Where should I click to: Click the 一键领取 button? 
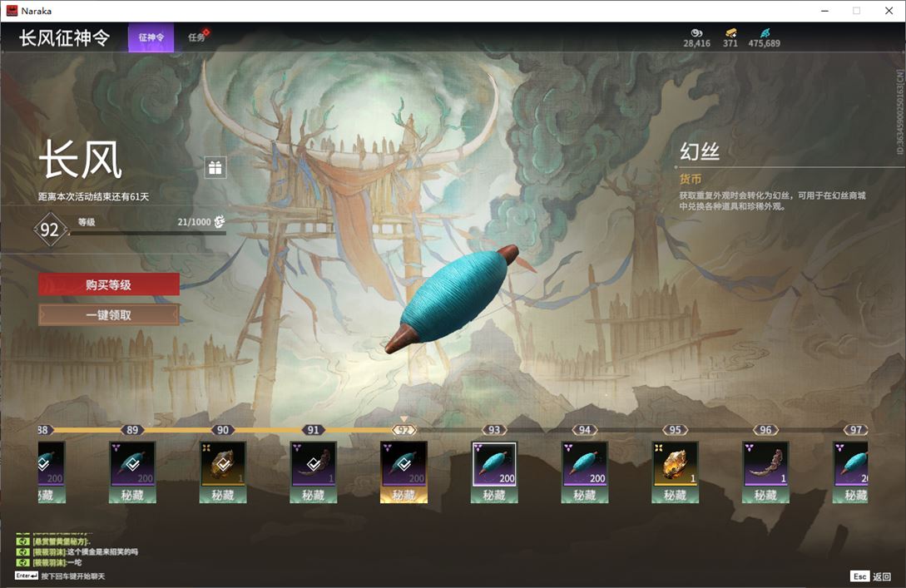109,315
